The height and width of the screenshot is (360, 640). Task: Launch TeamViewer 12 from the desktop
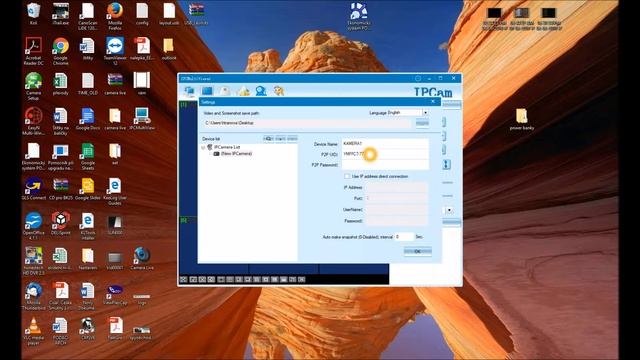coord(115,51)
